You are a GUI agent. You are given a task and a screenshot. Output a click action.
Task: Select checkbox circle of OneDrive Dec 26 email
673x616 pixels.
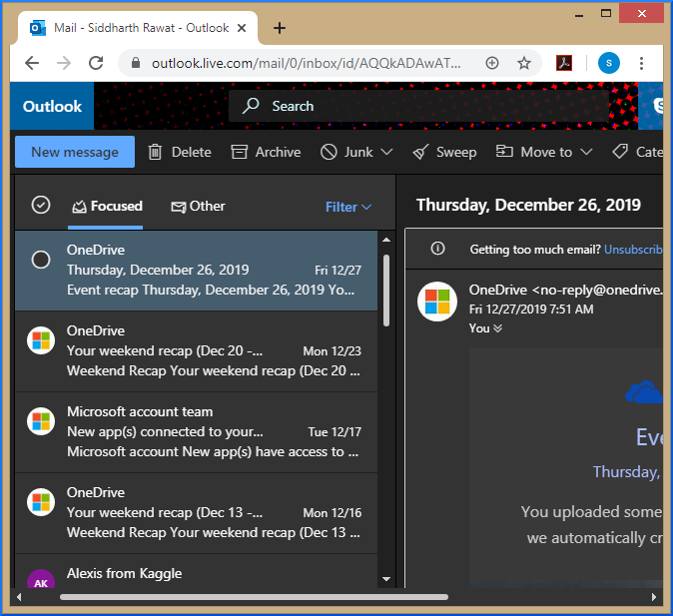[41, 260]
